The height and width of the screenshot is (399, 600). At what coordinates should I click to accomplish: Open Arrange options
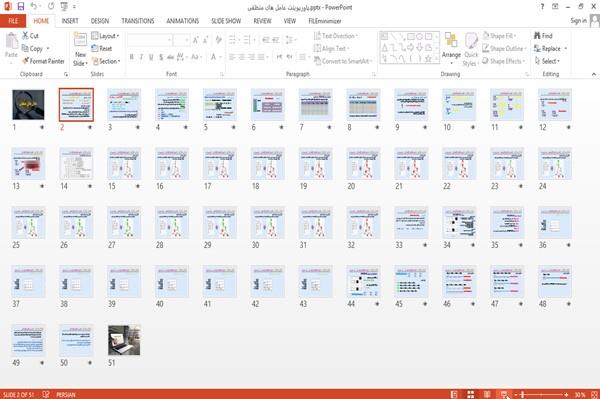451,49
